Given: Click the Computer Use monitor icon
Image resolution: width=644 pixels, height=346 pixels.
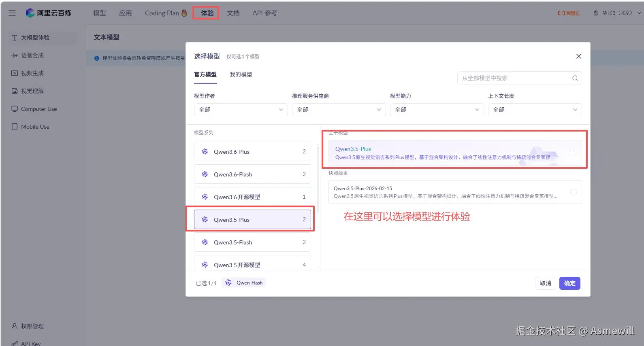Looking at the screenshot, I should tap(15, 109).
